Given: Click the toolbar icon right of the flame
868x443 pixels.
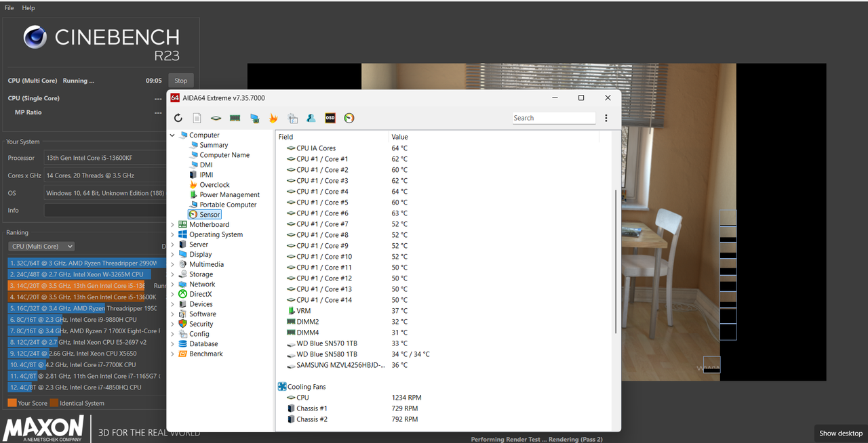Looking at the screenshot, I should [x=292, y=118].
